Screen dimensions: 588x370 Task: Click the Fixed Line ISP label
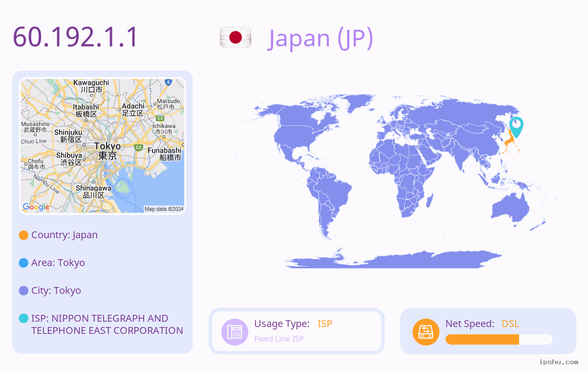(x=279, y=339)
